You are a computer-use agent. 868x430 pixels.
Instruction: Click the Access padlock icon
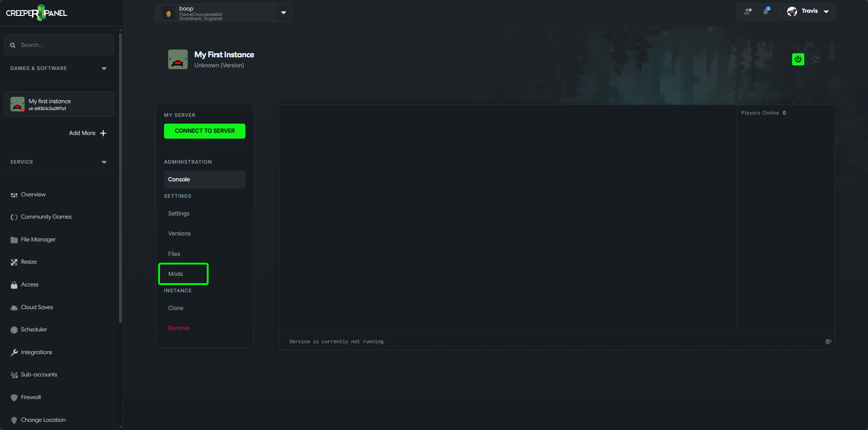(14, 285)
